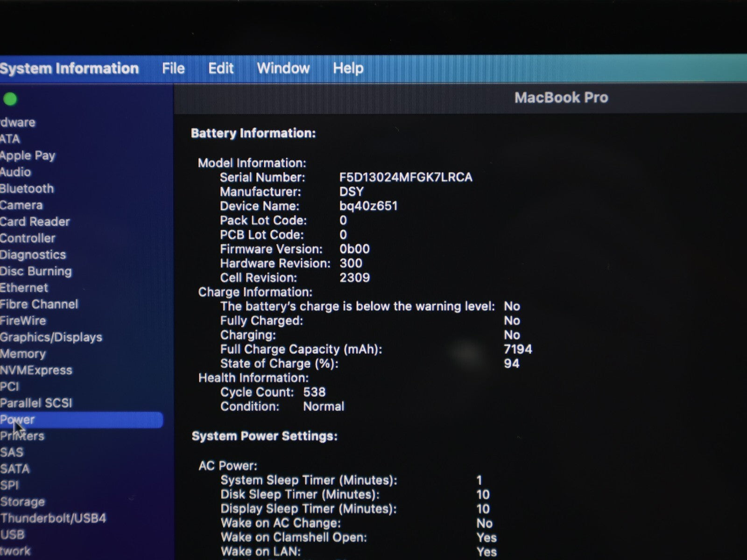Select Apple Pay in the sidebar

(28, 155)
